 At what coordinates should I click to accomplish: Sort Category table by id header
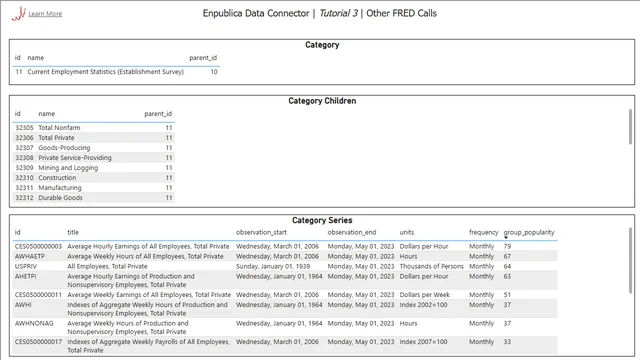click(18, 58)
